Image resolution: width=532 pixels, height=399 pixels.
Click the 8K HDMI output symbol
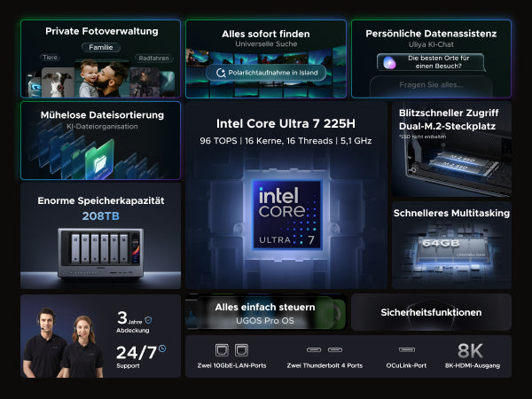470,350
